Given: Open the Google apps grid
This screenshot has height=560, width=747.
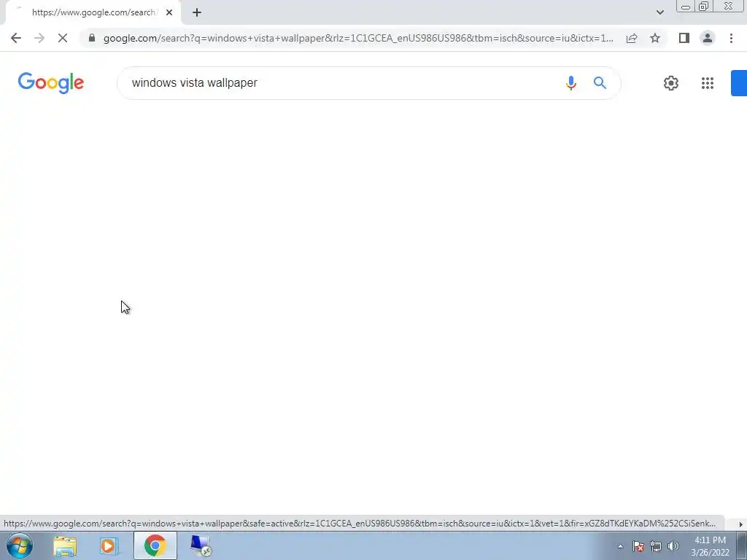Looking at the screenshot, I should [708, 83].
